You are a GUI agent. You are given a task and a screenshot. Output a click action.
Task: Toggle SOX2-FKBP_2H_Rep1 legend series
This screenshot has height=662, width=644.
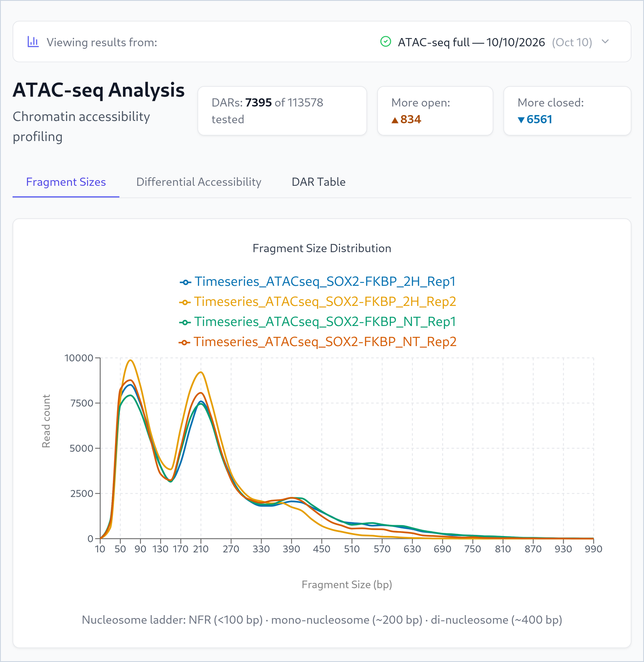coord(317,282)
